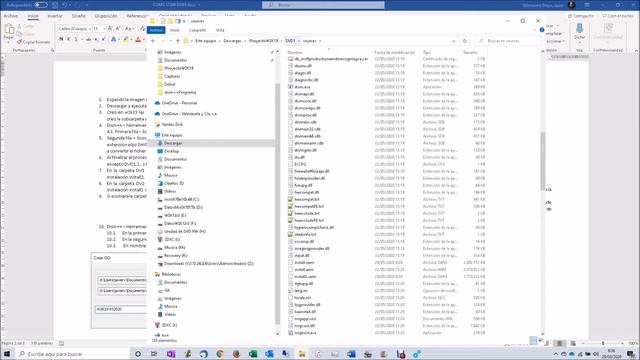
Task: Switch to details view icon in Explorer
Action: click(533, 340)
